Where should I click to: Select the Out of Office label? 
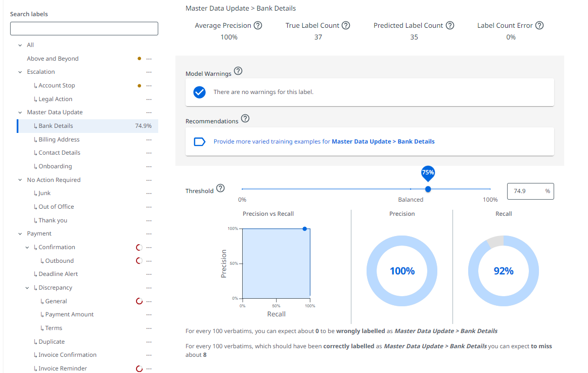[x=56, y=207]
